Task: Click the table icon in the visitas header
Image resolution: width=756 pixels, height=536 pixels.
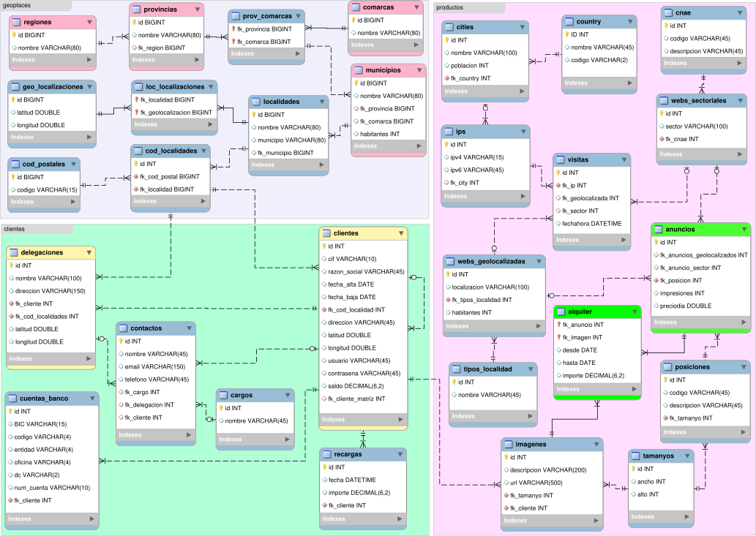Action: [x=559, y=159]
